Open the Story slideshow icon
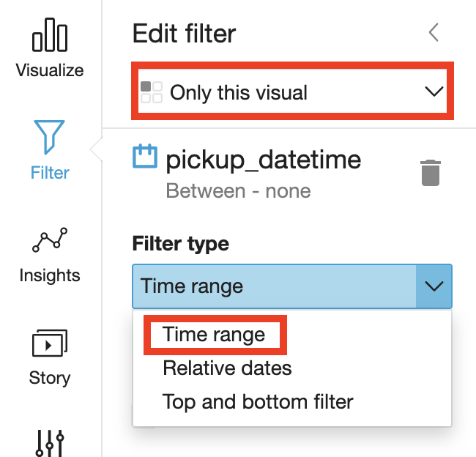Viewport: 476px width, 457px height. coord(50,343)
